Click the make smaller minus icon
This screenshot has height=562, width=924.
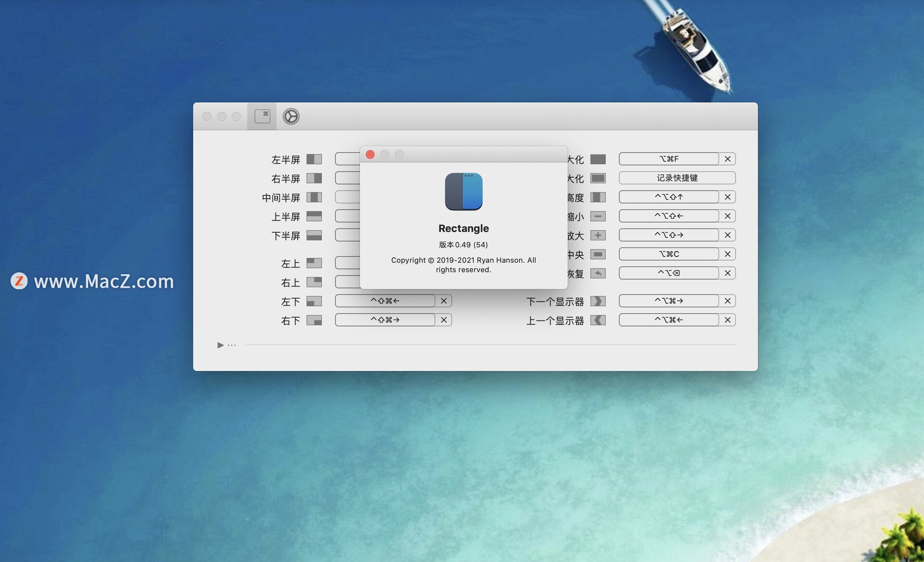pyautogui.click(x=598, y=217)
